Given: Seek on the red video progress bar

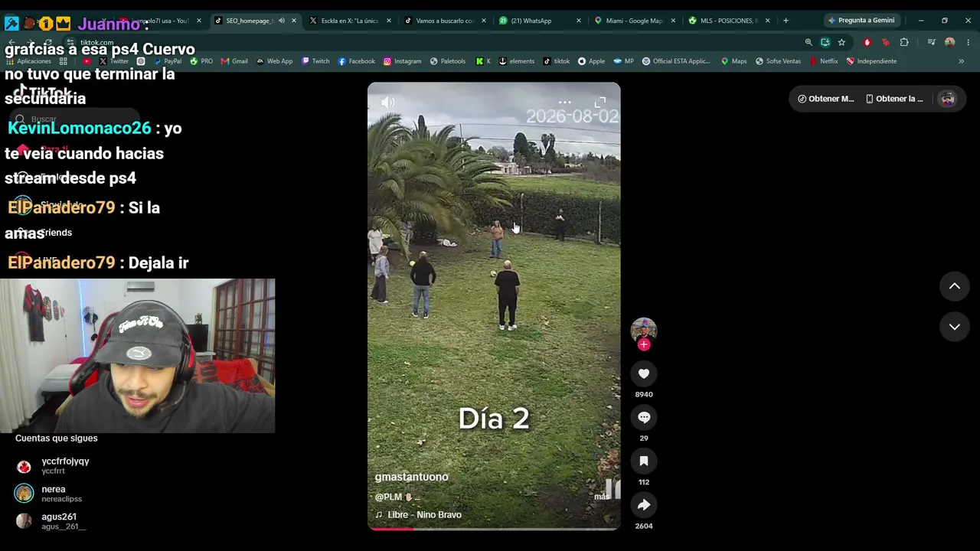Looking at the screenshot, I should (x=494, y=528).
